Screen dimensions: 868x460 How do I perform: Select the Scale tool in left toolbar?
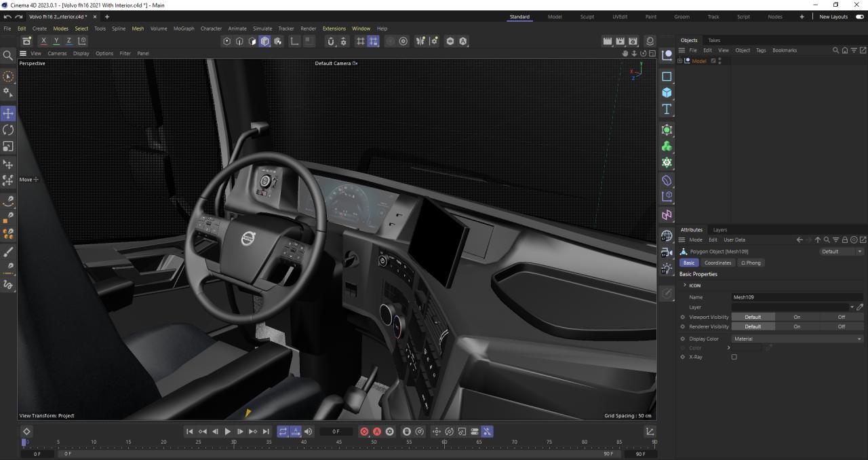[8, 147]
